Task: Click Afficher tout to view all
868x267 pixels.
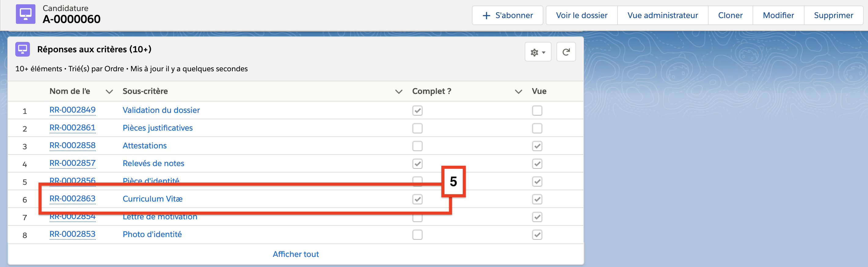Action: (296, 254)
